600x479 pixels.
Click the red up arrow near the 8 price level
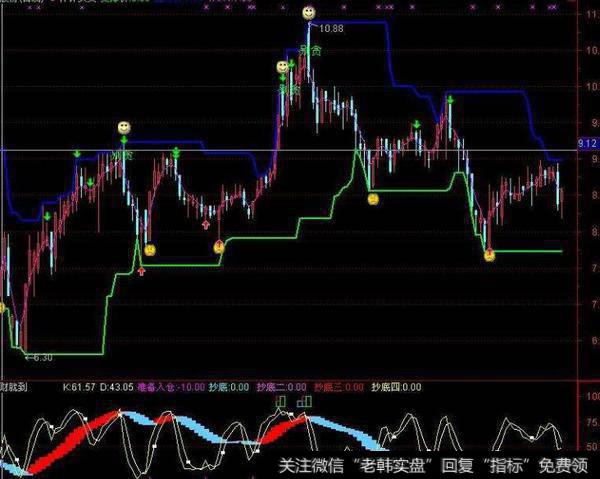coord(205,224)
